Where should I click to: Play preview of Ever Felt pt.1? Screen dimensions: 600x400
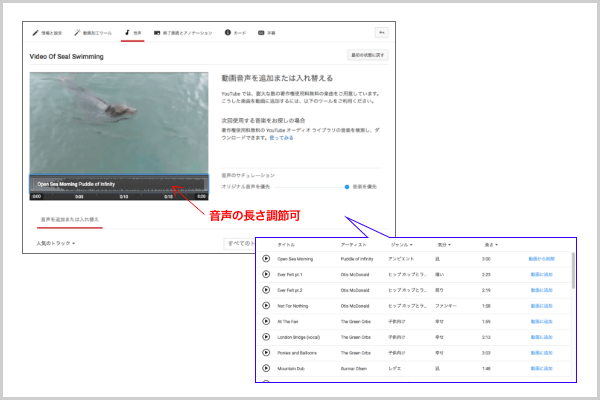[266, 274]
